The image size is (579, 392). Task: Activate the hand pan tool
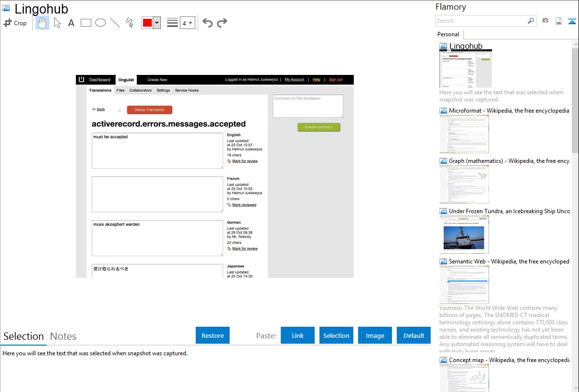(43, 23)
